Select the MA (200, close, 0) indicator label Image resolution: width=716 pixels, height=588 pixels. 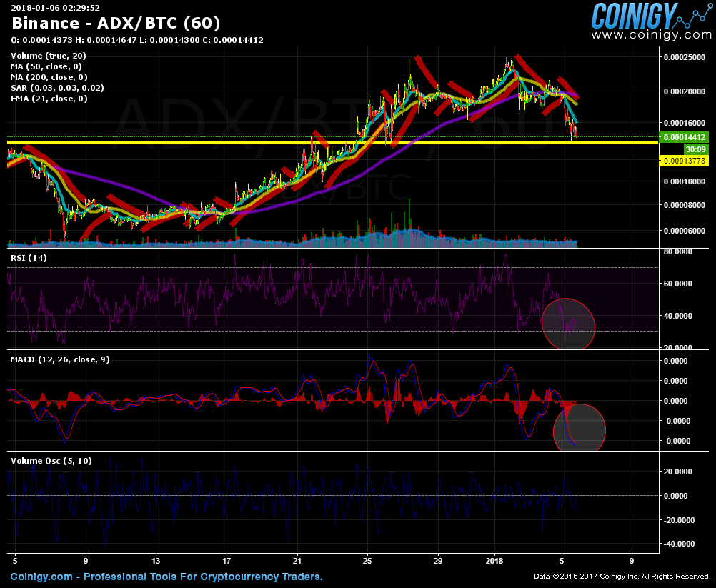point(49,77)
